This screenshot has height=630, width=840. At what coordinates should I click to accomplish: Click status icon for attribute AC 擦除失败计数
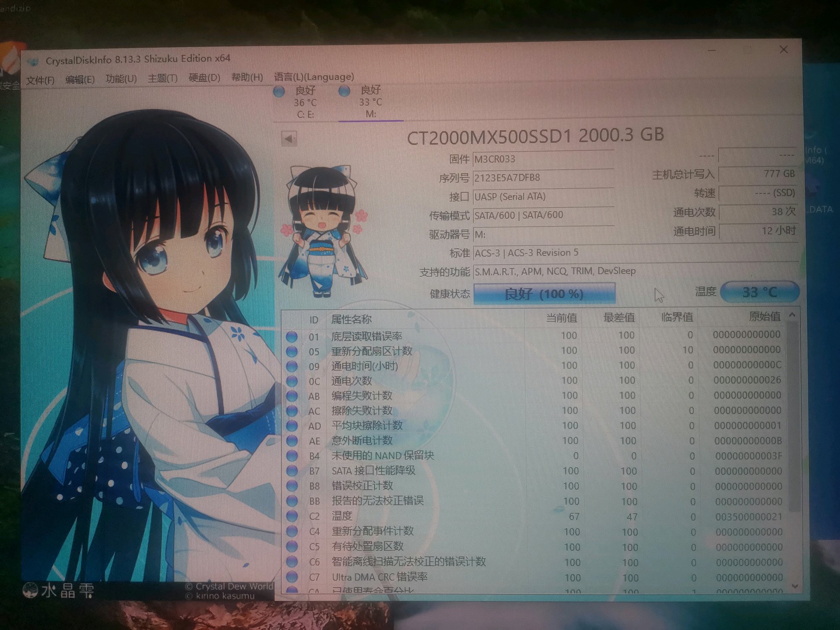[x=291, y=411]
